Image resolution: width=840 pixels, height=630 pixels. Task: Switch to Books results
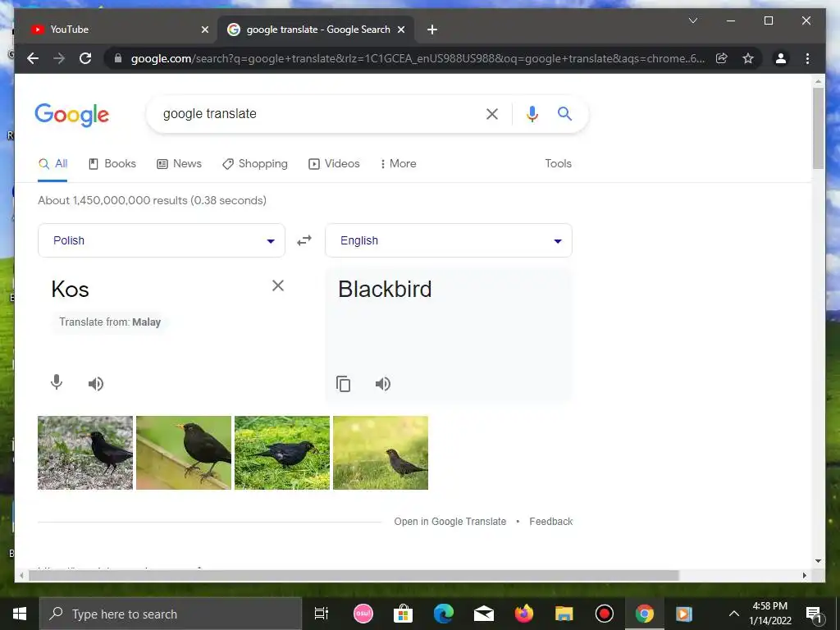[x=112, y=164]
